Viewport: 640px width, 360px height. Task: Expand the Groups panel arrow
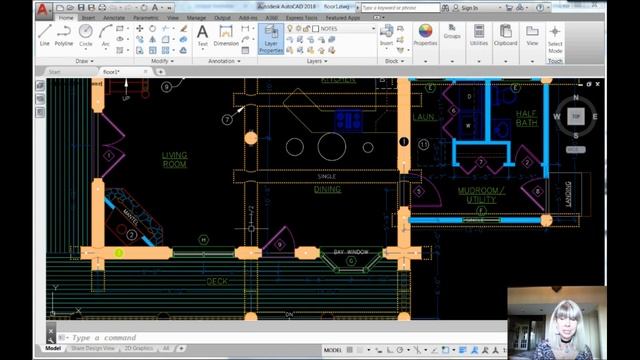click(x=452, y=61)
